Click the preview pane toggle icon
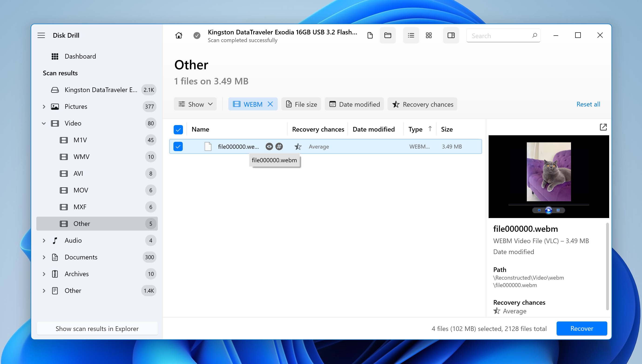This screenshot has width=642, height=364. click(x=451, y=35)
